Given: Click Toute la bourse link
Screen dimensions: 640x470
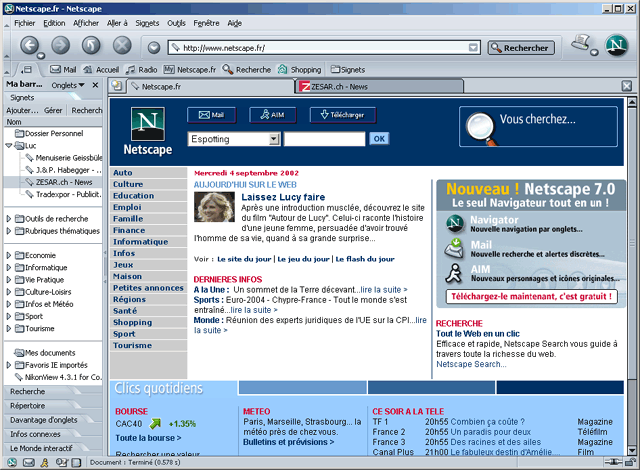Looking at the screenshot, I should (x=148, y=438).
